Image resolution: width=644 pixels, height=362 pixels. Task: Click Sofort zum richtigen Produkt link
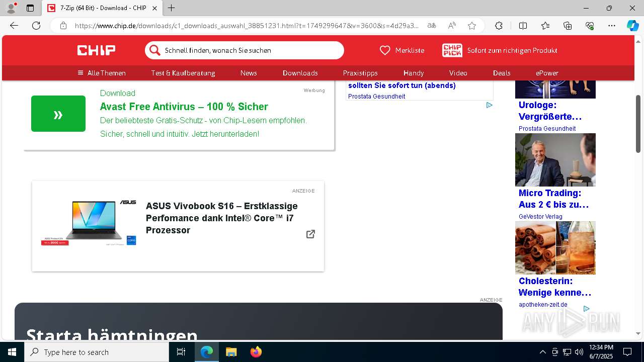click(512, 50)
